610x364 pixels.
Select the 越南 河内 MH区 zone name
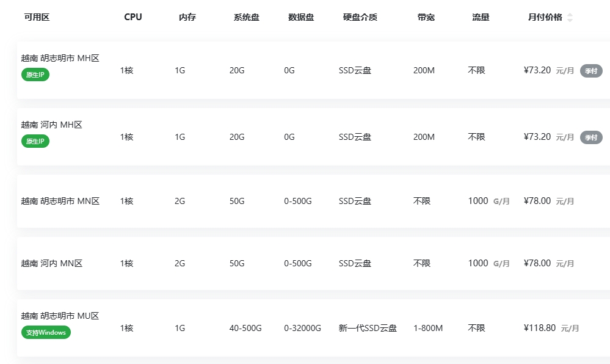tap(51, 125)
